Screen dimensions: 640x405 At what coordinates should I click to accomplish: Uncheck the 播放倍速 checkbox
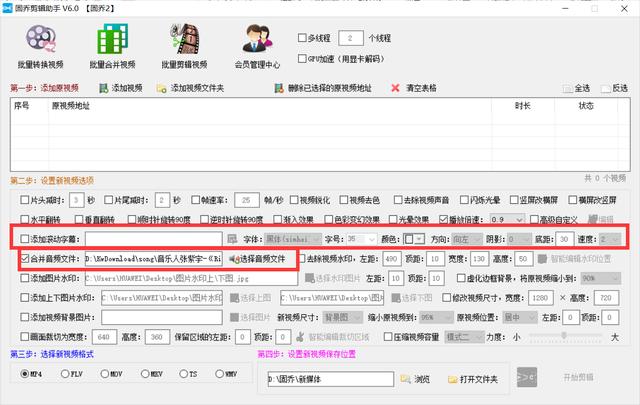tap(444, 219)
